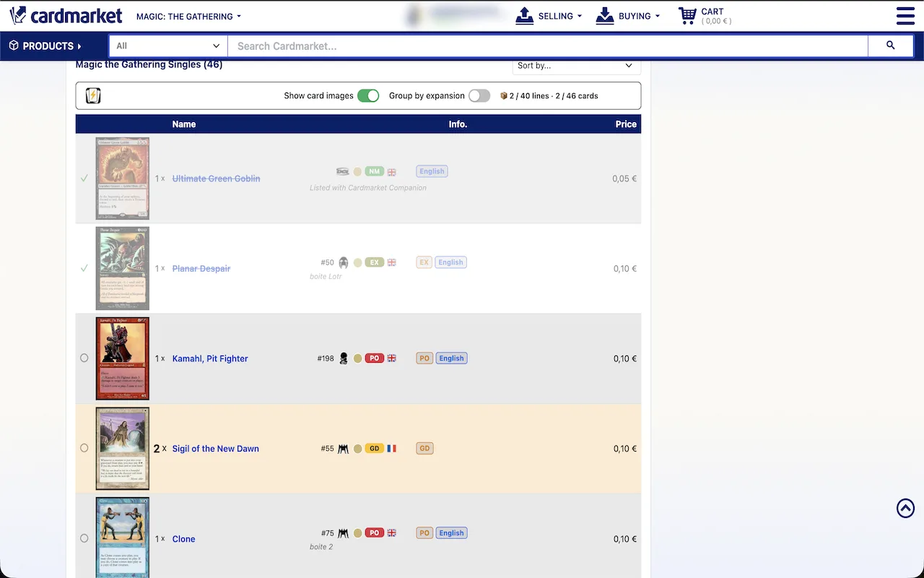Viewport: 924px width, 578px height.
Task: Click the outlined PO tag on Clone row
Action: point(424,533)
